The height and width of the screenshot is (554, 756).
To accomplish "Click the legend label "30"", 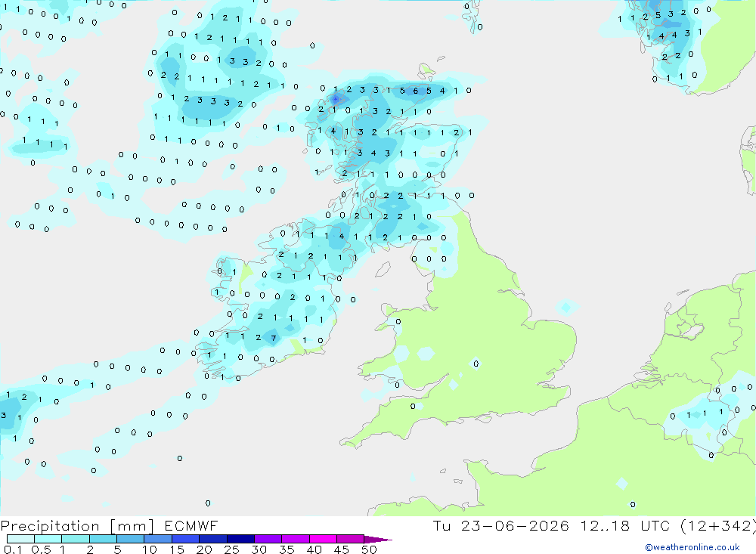I will [x=259, y=549].
